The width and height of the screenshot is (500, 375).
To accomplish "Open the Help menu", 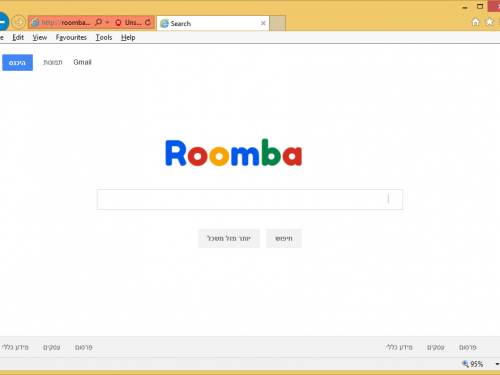I will [x=128, y=37].
